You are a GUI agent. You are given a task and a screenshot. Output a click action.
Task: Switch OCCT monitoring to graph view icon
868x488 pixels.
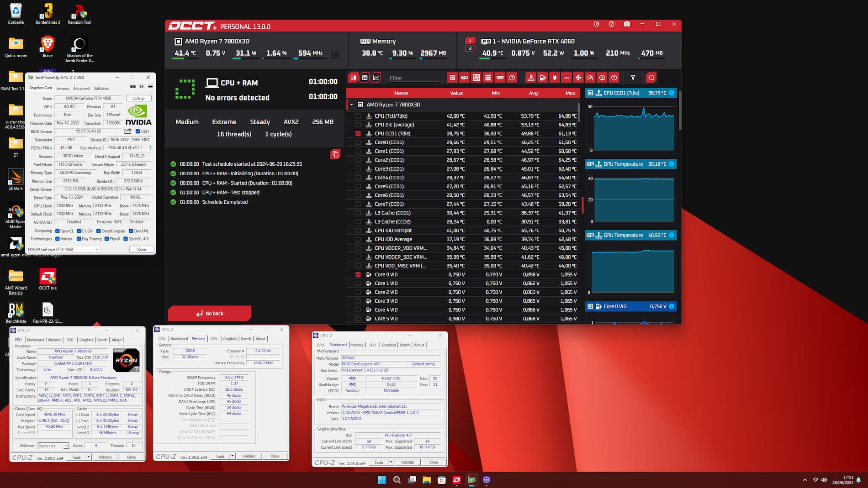(376, 78)
